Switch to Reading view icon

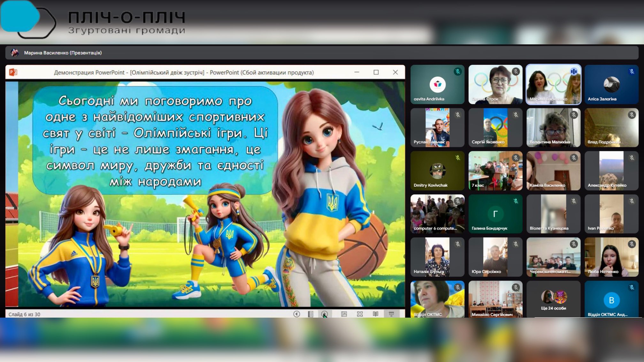point(376,314)
